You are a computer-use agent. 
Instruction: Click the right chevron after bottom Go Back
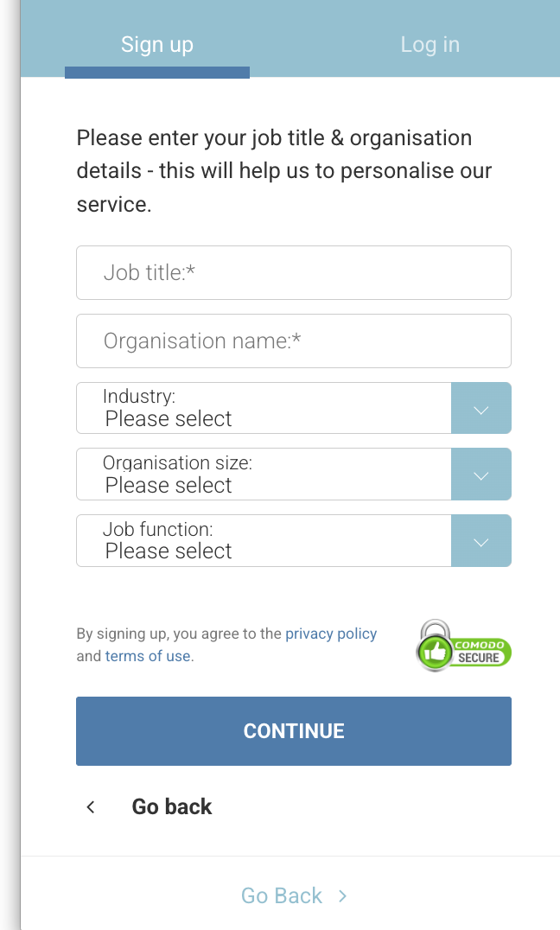click(x=343, y=896)
